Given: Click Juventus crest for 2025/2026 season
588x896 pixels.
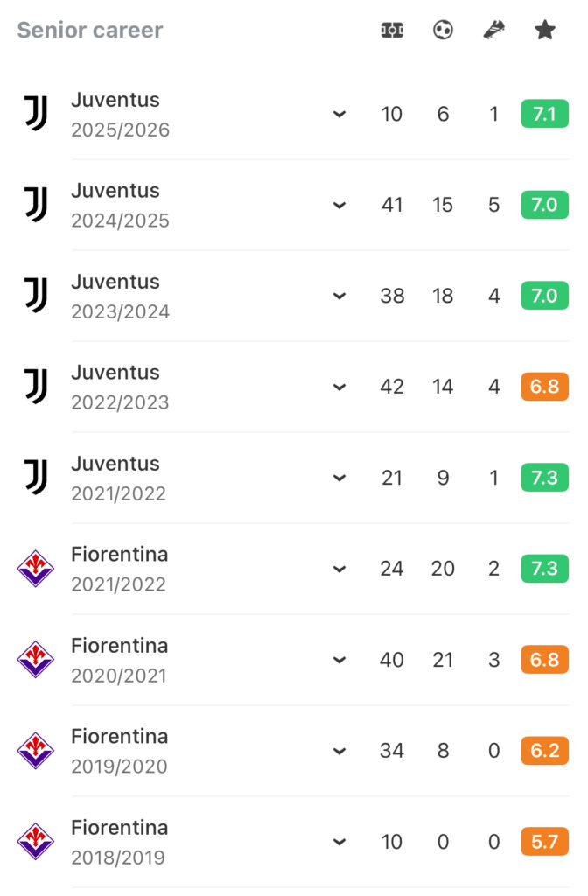Looking at the screenshot, I should [x=36, y=115].
